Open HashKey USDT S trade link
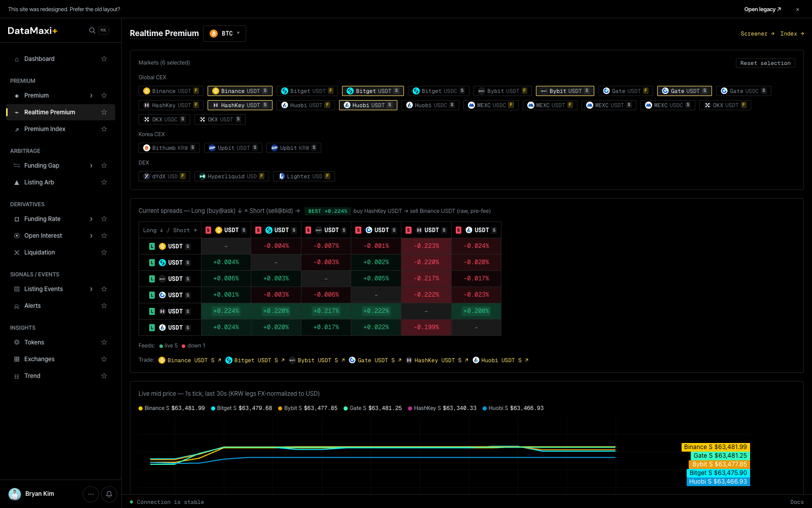 [437, 360]
